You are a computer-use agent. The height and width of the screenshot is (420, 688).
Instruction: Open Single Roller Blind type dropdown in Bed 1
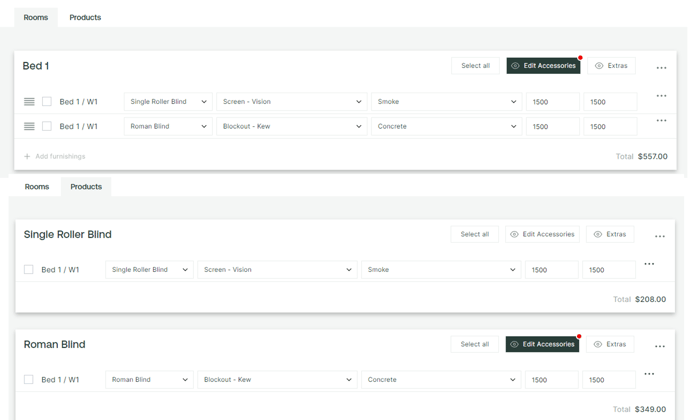tap(168, 101)
